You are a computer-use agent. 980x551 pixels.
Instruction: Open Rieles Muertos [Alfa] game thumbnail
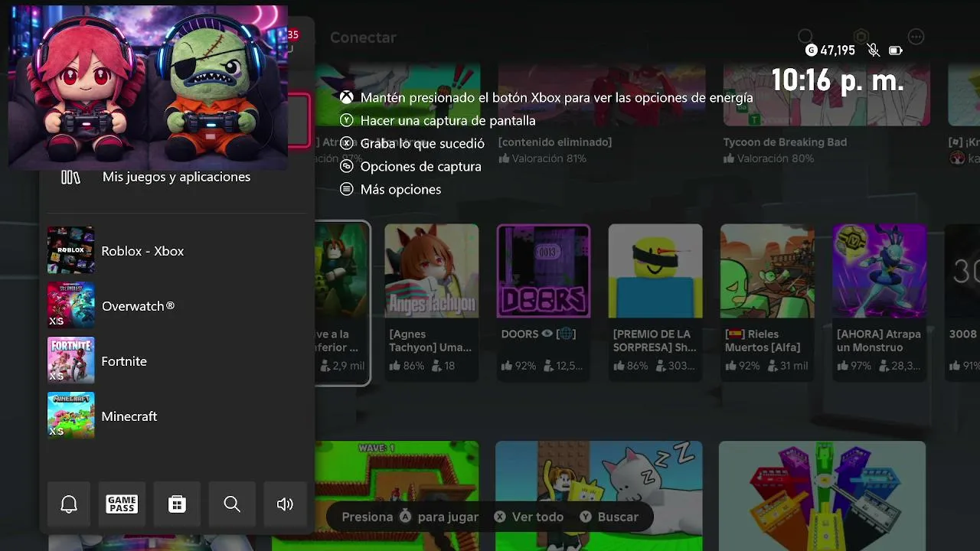pyautogui.click(x=767, y=271)
